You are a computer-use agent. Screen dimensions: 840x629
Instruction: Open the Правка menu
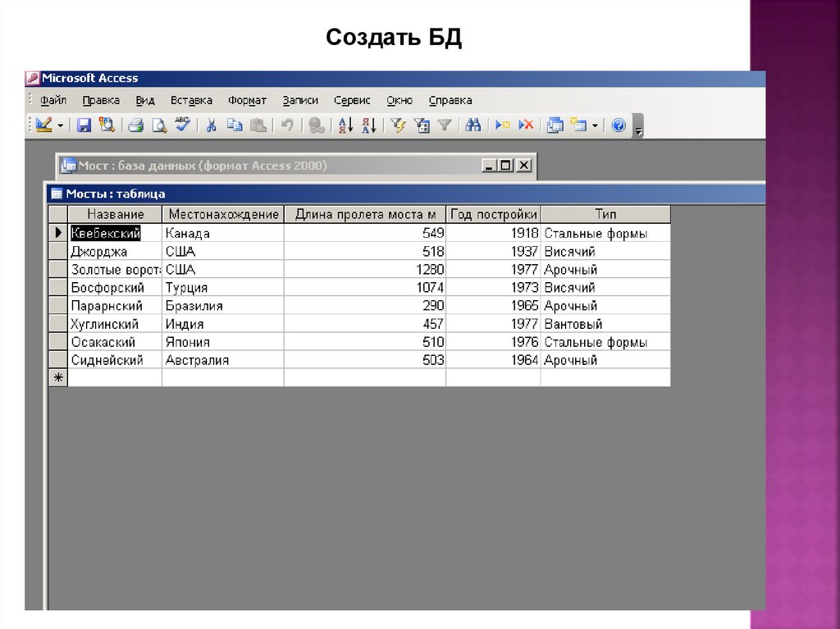tap(101, 100)
